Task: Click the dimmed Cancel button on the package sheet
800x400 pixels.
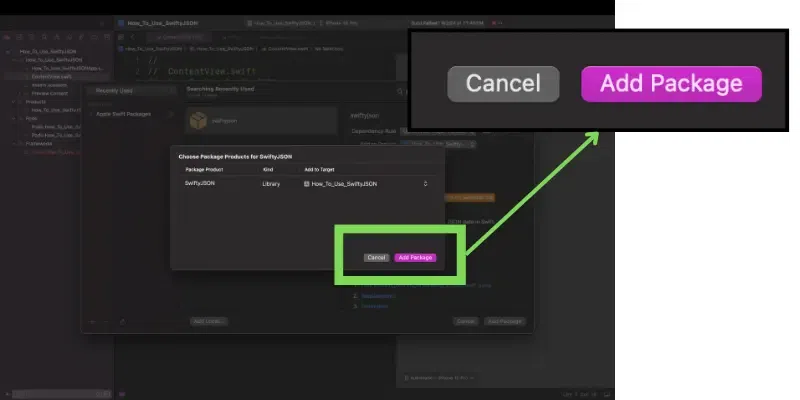Action: coord(465,321)
